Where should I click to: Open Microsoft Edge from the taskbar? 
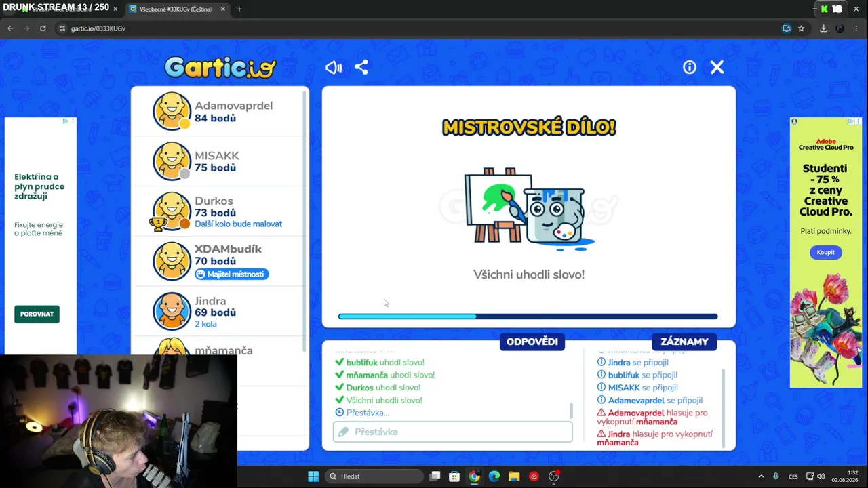[494, 476]
